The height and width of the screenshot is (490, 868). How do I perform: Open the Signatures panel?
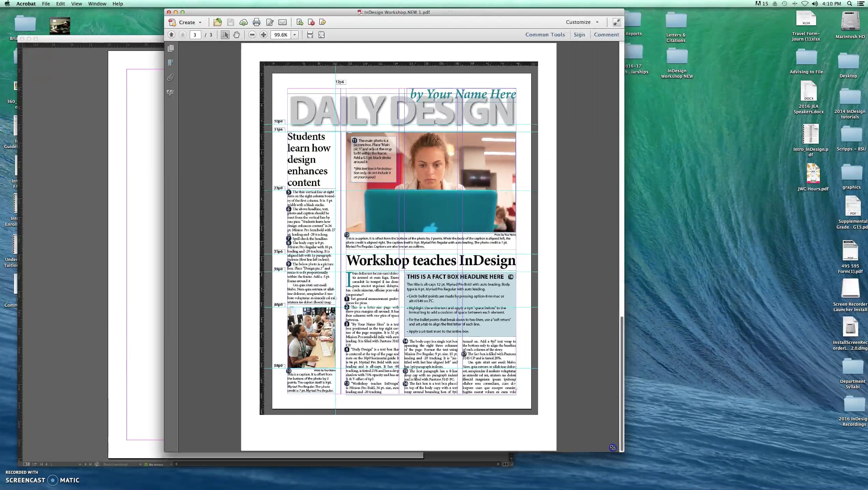pyautogui.click(x=171, y=92)
